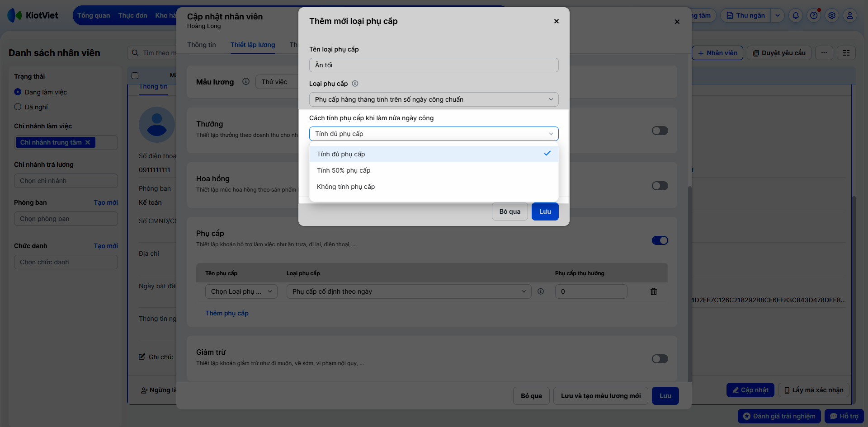Click the column layout icon near Duyệt yêu cầu

coord(846,53)
